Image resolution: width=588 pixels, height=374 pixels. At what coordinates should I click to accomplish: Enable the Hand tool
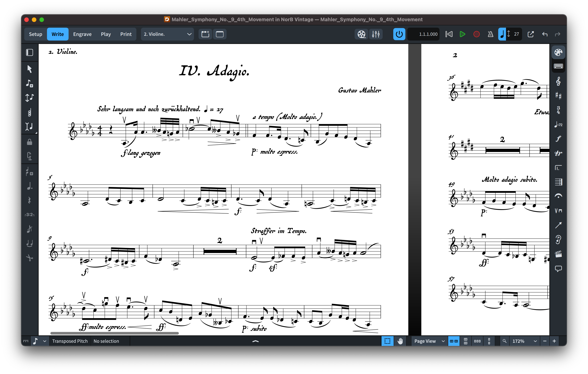pyautogui.click(x=400, y=341)
